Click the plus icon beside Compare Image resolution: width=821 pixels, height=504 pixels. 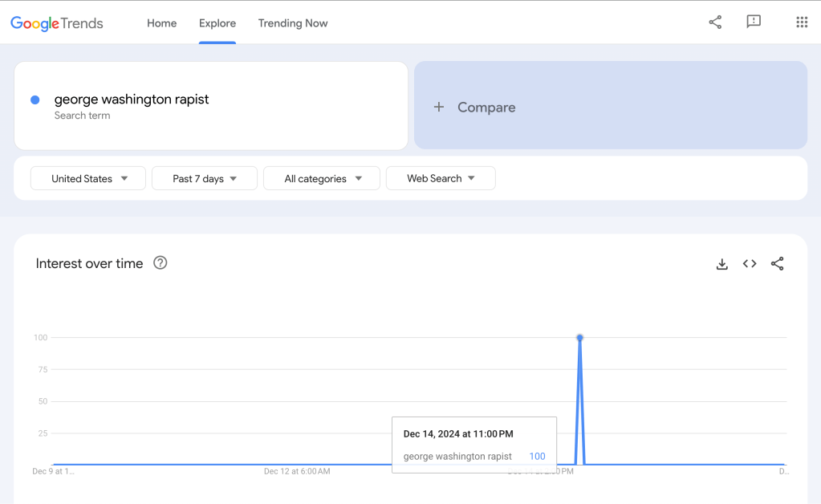tap(439, 107)
